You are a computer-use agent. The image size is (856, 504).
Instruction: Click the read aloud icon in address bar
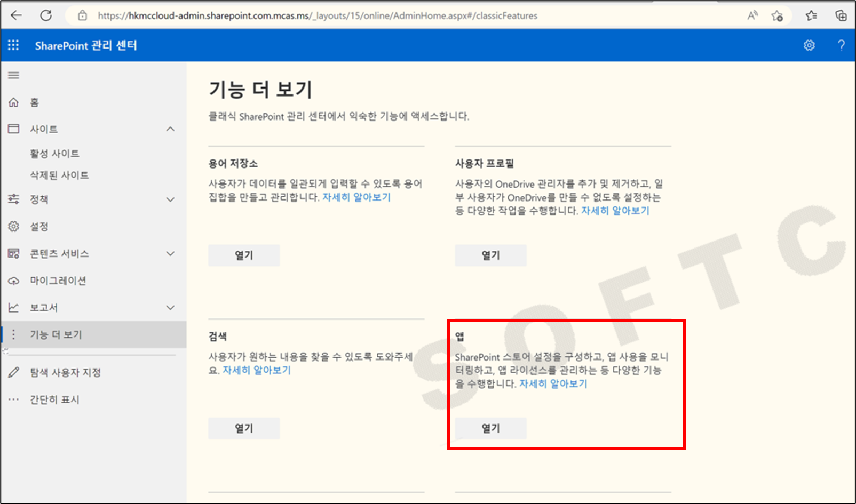(752, 15)
